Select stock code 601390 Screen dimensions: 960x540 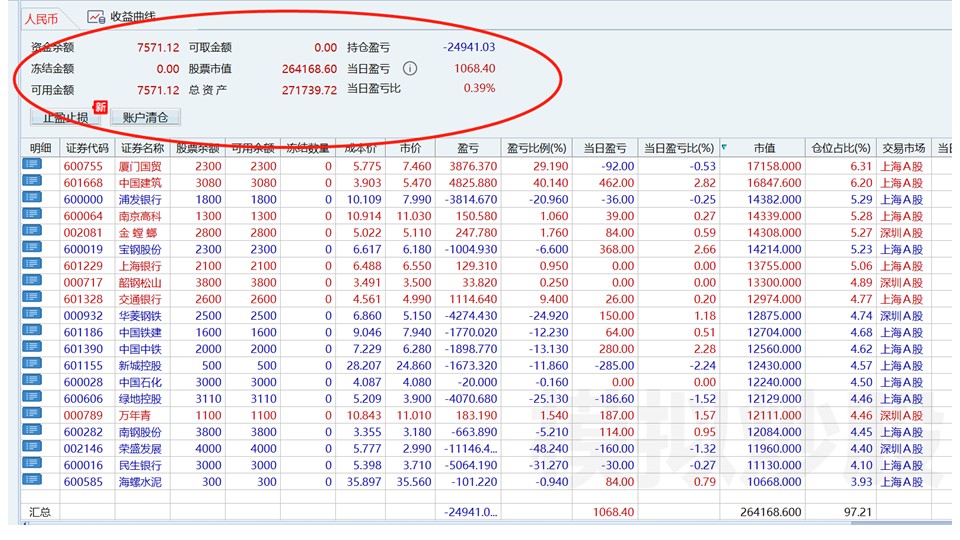(83, 348)
